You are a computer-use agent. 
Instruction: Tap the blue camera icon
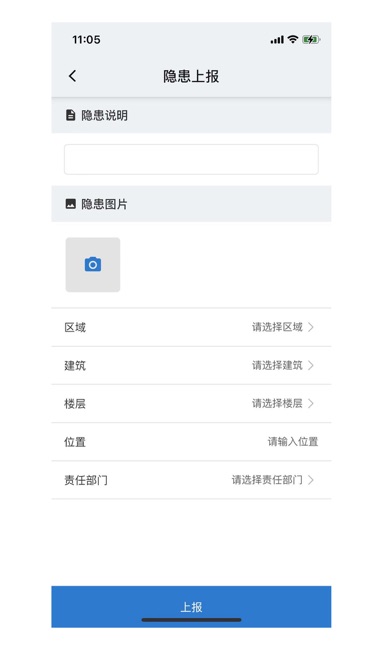tap(93, 264)
